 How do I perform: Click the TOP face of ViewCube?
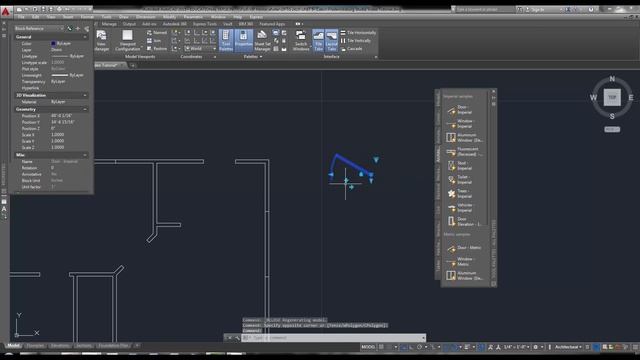click(612, 98)
